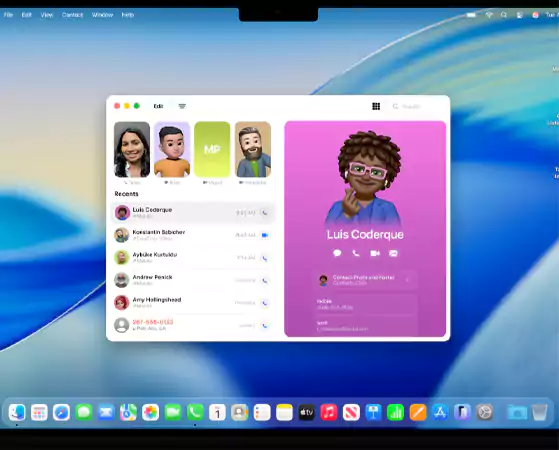Call Andrew Penick using phone icon

click(x=265, y=281)
